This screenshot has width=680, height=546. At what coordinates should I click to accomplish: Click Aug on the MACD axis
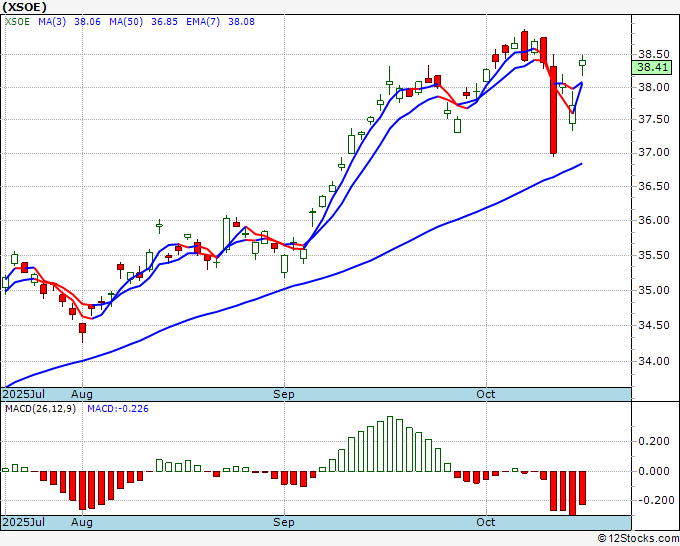(x=82, y=522)
